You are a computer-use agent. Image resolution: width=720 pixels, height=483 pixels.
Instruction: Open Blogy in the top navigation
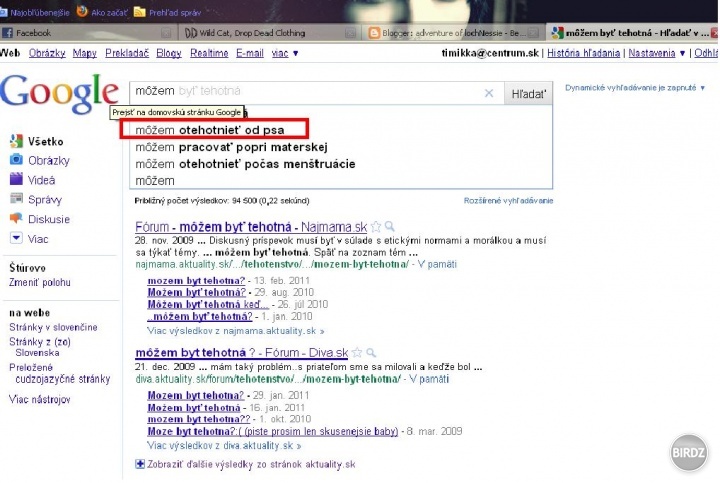pos(169,53)
